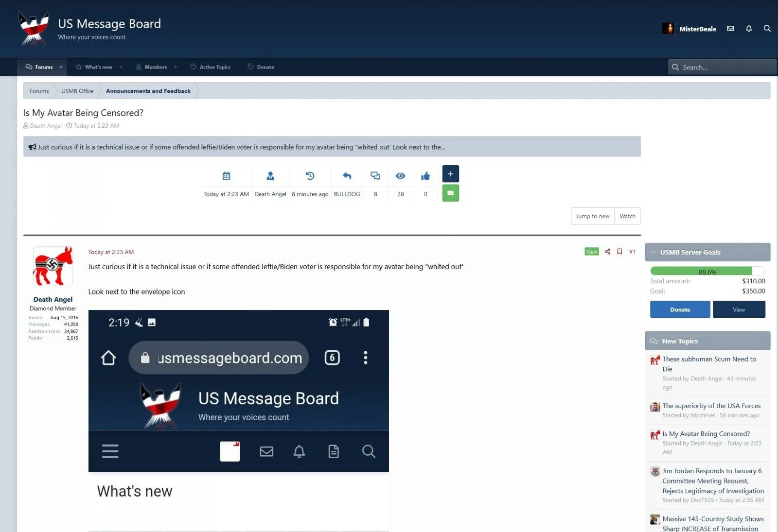Open the alerts bell icon
778x532 pixels.
(x=749, y=29)
